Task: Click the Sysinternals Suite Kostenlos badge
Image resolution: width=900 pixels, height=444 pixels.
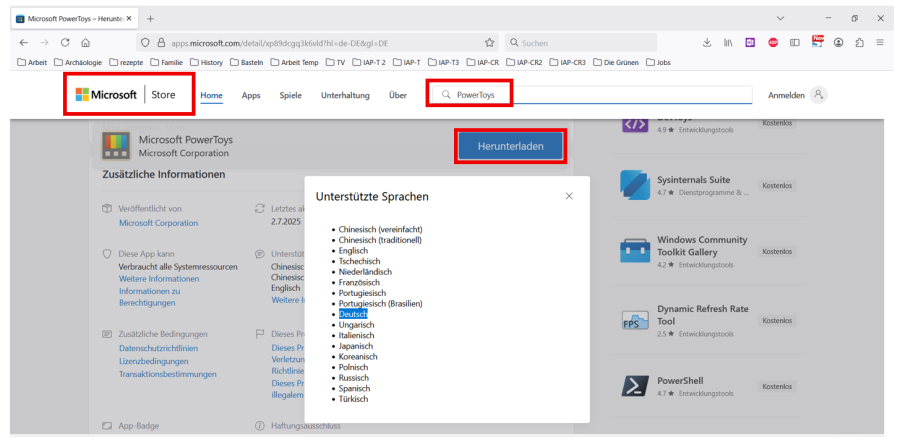Action: click(777, 185)
